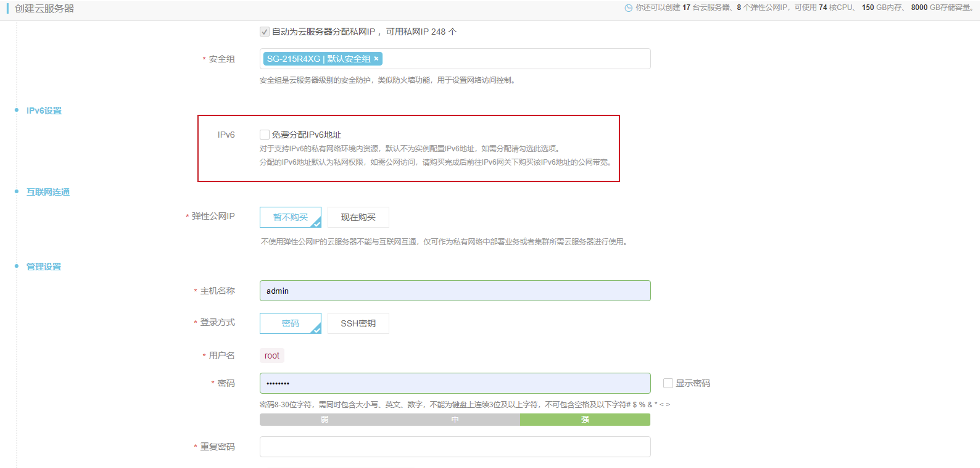Choose 现在购买 for elastic public IP
980x468 pixels.
tap(358, 217)
